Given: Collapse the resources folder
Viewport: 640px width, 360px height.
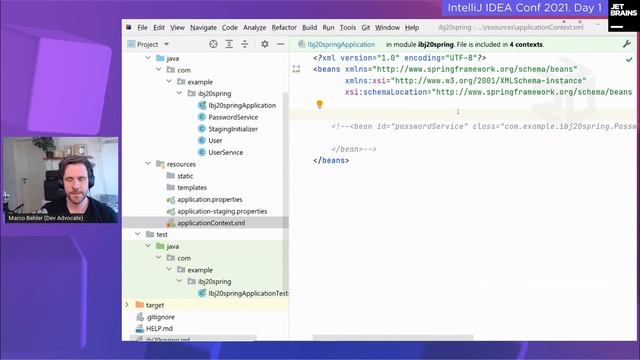Looking at the screenshot, I should pyautogui.click(x=148, y=164).
